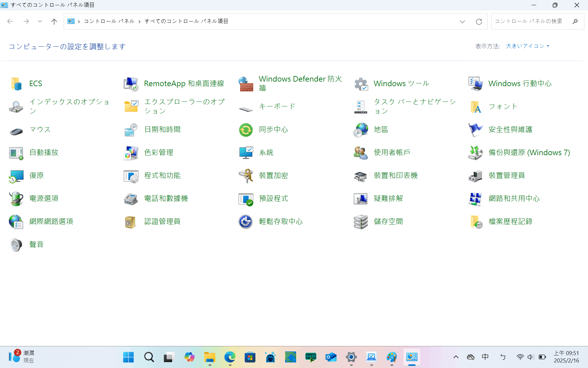Screen dimensions: 588x368
Task: Open the 同步中心 sync center icon
Action: click(246, 130)
